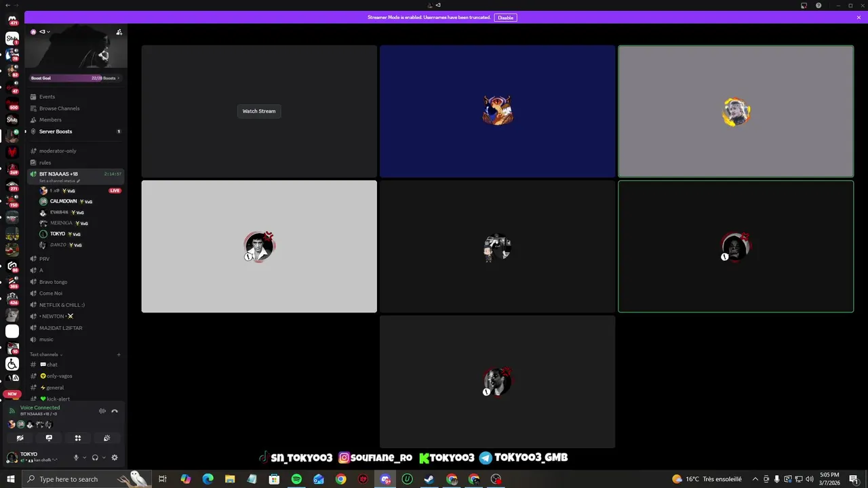Screen dimensions: 868x488
Task: Share your screen from voice panel
Action: pos(49,438)
